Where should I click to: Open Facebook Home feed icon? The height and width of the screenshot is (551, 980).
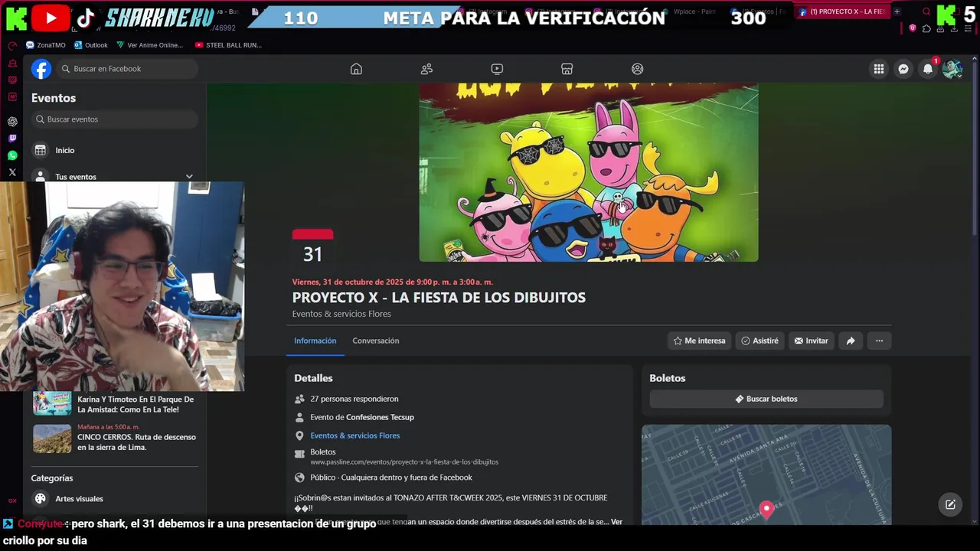pos(356,69)
